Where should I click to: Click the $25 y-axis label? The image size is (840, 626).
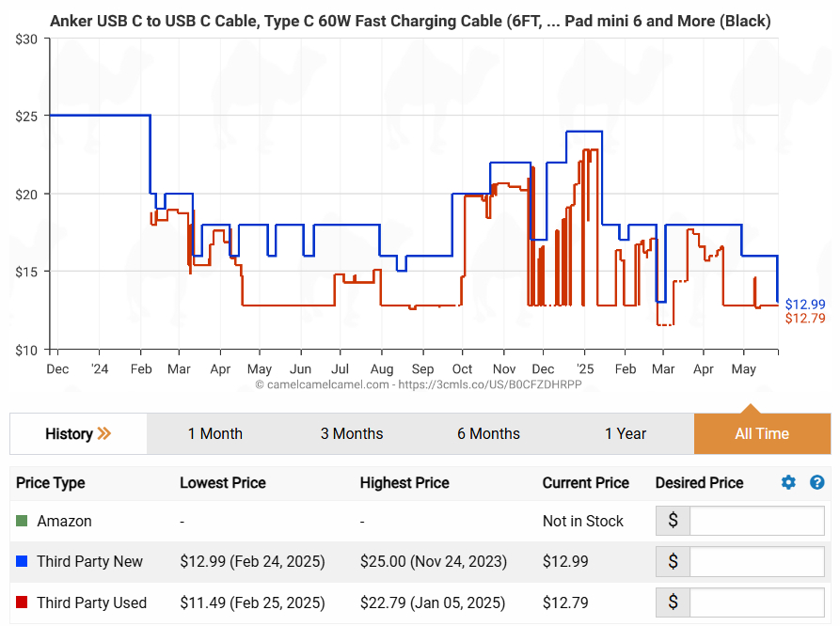tap(25, 117)
